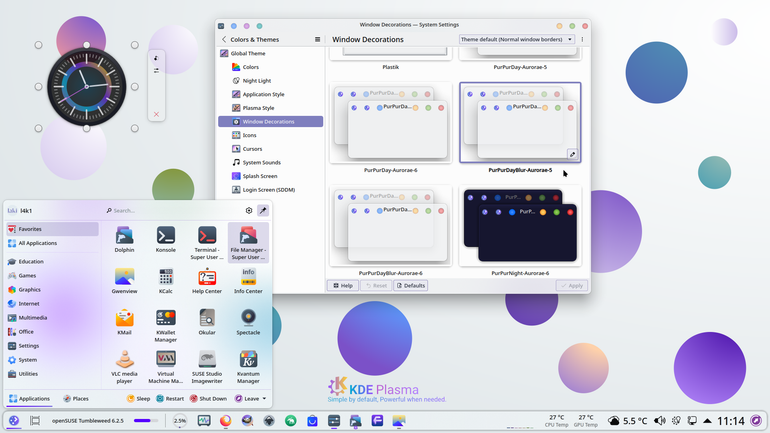
Task: Expand the Leave options arrow
Action: 264,399
